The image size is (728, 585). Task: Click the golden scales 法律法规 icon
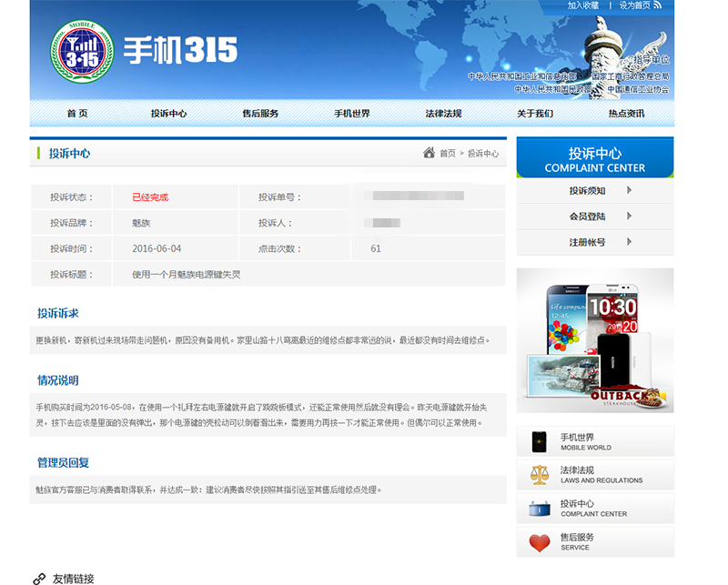[x=540, y=475]
